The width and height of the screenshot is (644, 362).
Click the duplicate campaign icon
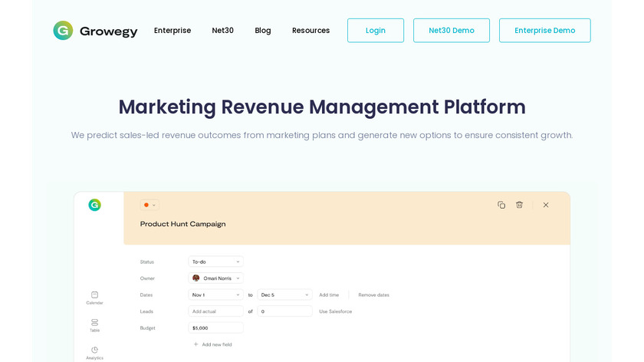[501, 205]
